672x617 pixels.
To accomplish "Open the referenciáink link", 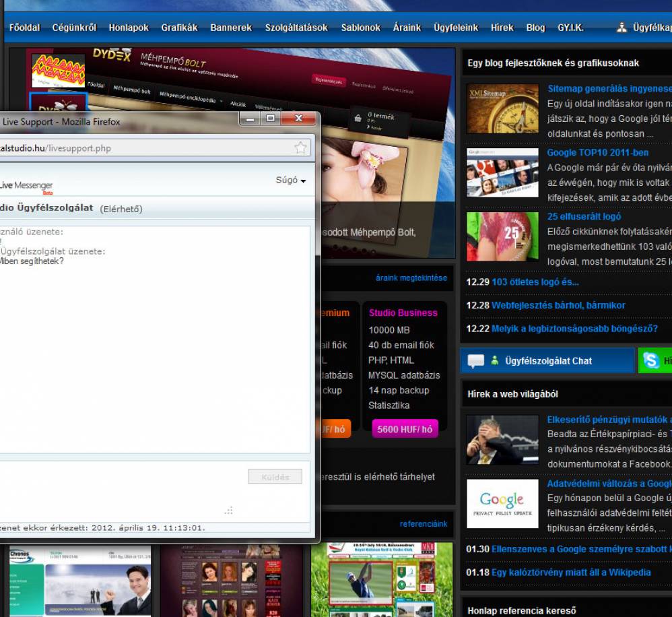I will pos(423,524).
